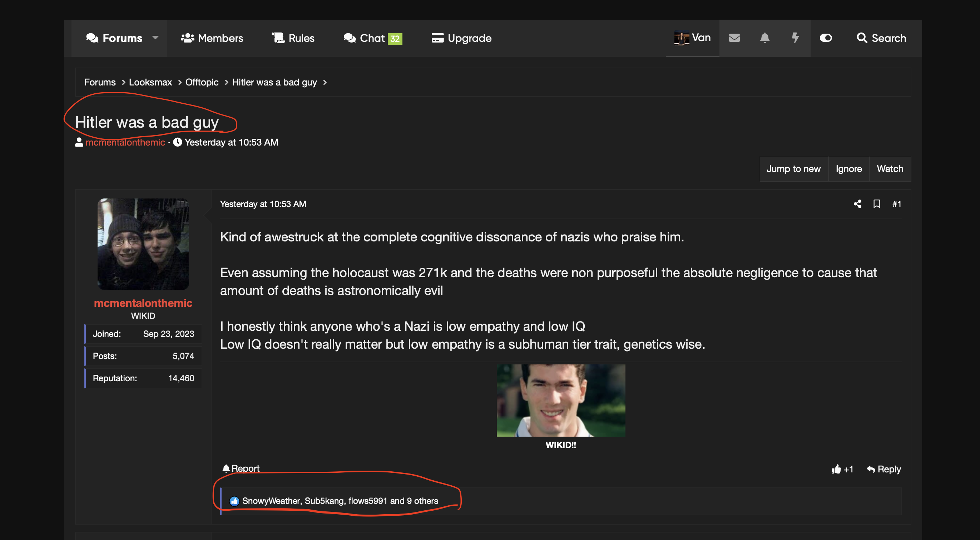Expand the Forums dropdown arrow
The width and height of the screenshot is (980, 540).
pyautogui.click(x=155, y=37)
